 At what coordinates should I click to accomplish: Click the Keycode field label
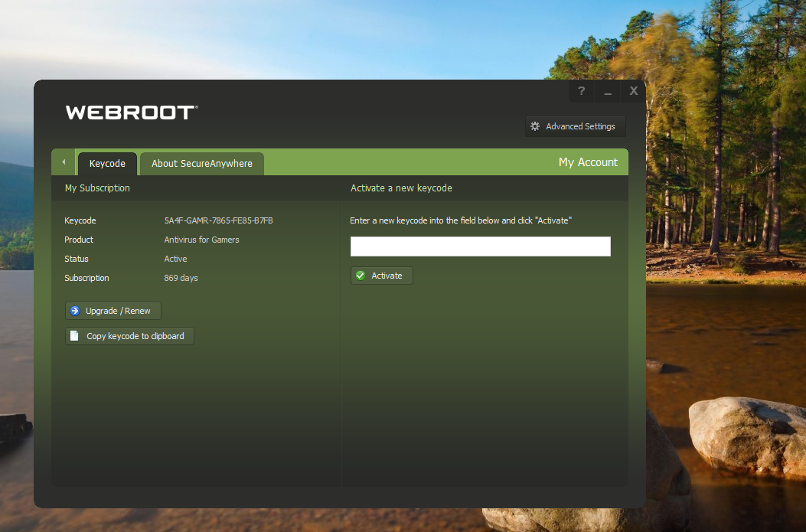pos(80,220)
